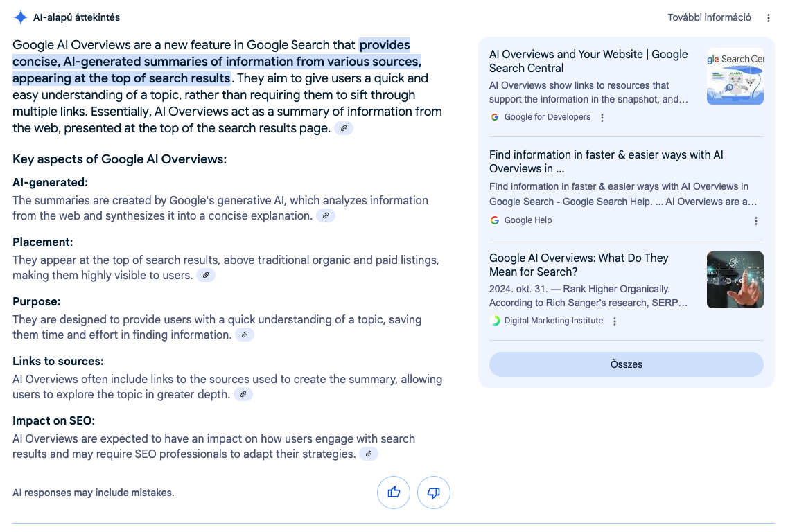Click the link icon after Impact on SEO text

(369, 454)
